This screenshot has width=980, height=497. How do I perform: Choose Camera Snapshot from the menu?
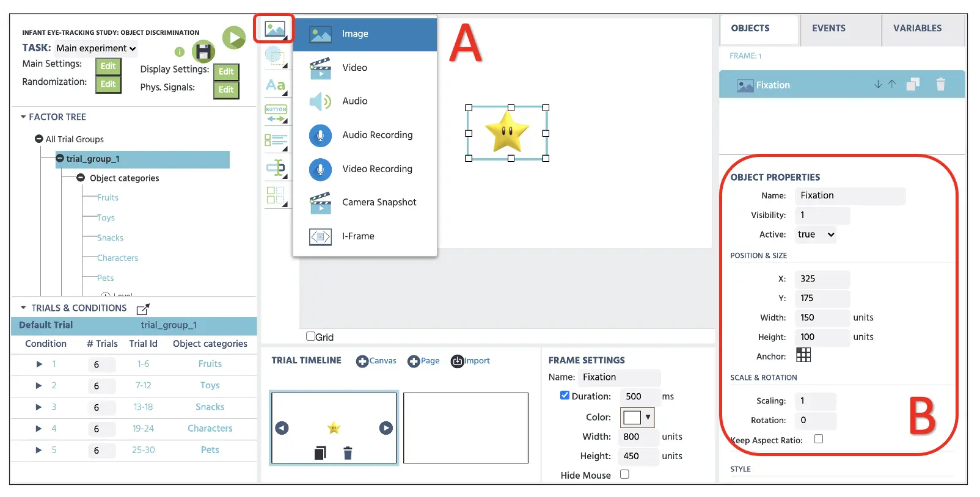pos(365,202)
